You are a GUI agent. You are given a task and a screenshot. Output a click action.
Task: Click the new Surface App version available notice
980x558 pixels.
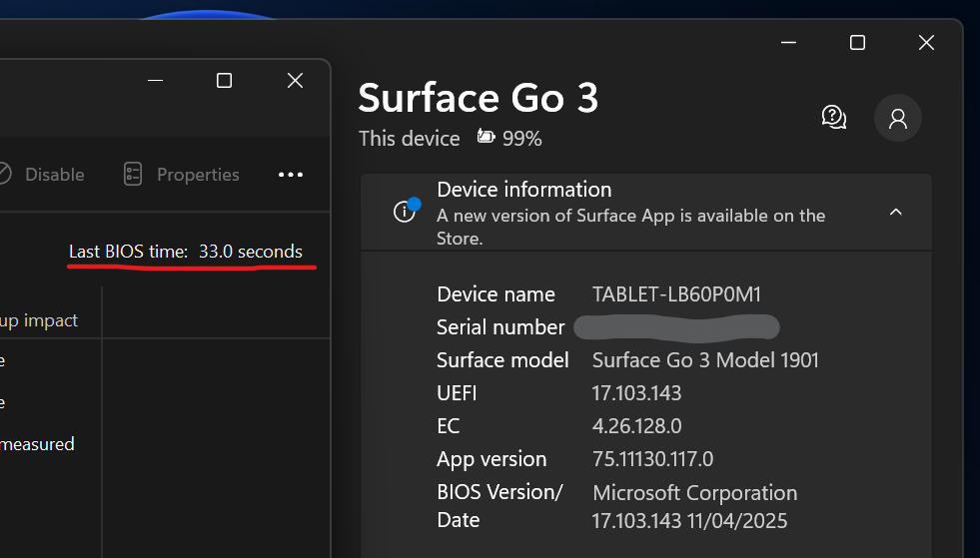(x=630, y=227)
